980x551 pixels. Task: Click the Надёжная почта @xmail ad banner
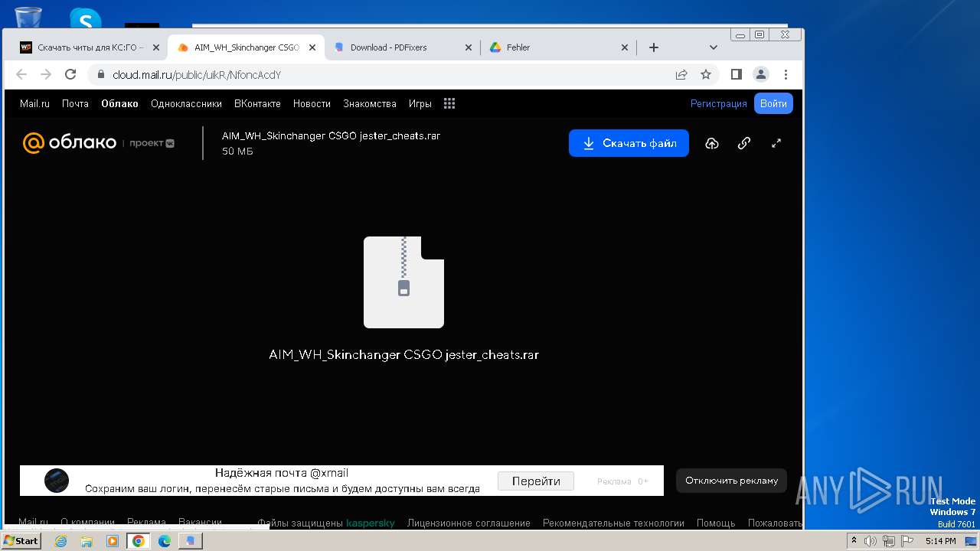pyautogui.click(x=341, y=481)
